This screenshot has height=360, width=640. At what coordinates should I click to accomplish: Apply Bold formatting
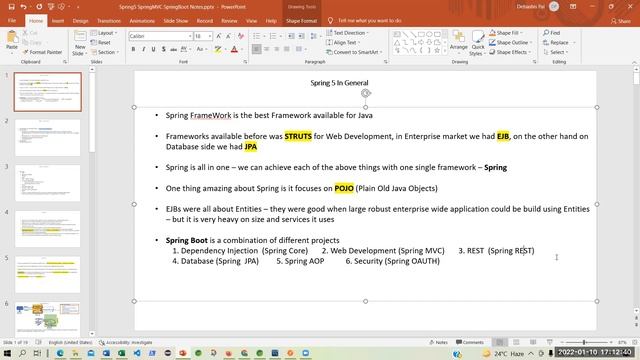(133, 49)
